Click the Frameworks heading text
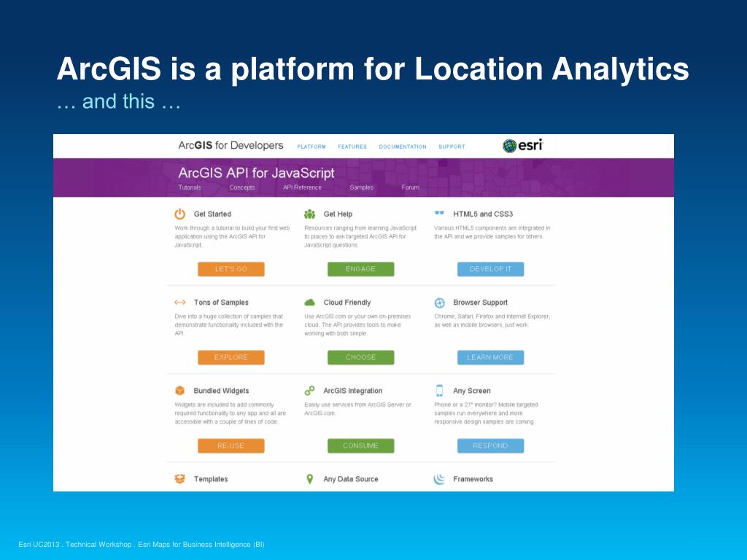Image resolution: width=747 pixels, height=560 pixels. click(x=473, y=479)
